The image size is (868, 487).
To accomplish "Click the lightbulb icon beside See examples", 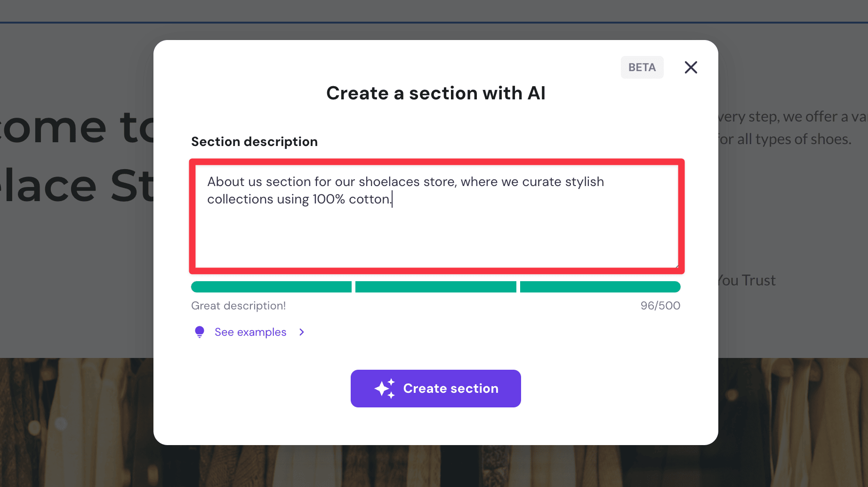I will pos(199,332).
